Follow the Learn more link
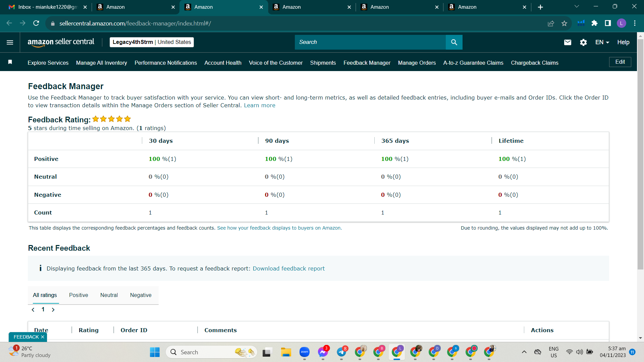This screenshot has width=644, height=362. click(x=260, y=105)
